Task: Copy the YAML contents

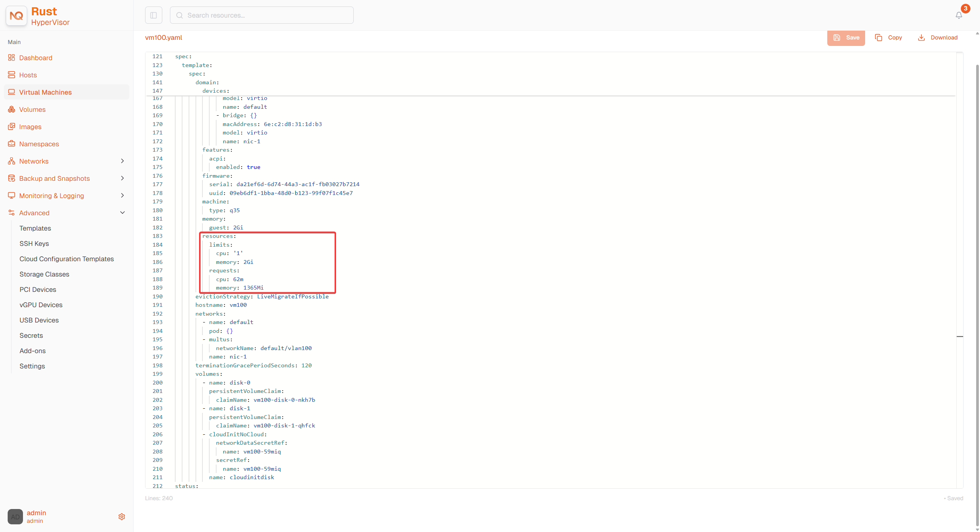Action: pos(889,38)
